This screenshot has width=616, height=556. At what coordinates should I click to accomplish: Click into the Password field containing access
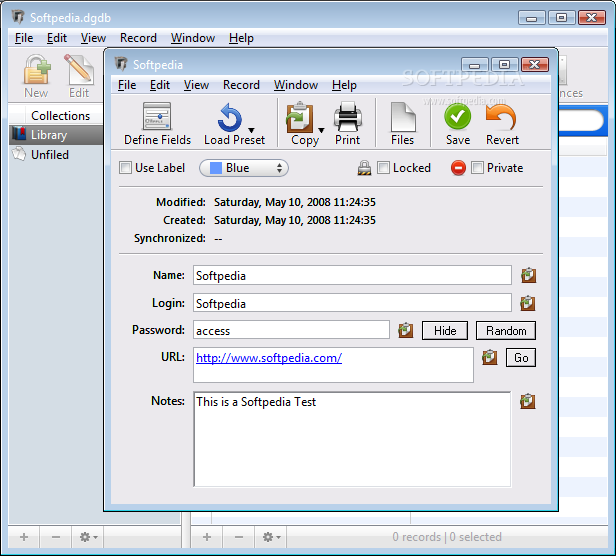pyautogui.click(x=291, y=330)
